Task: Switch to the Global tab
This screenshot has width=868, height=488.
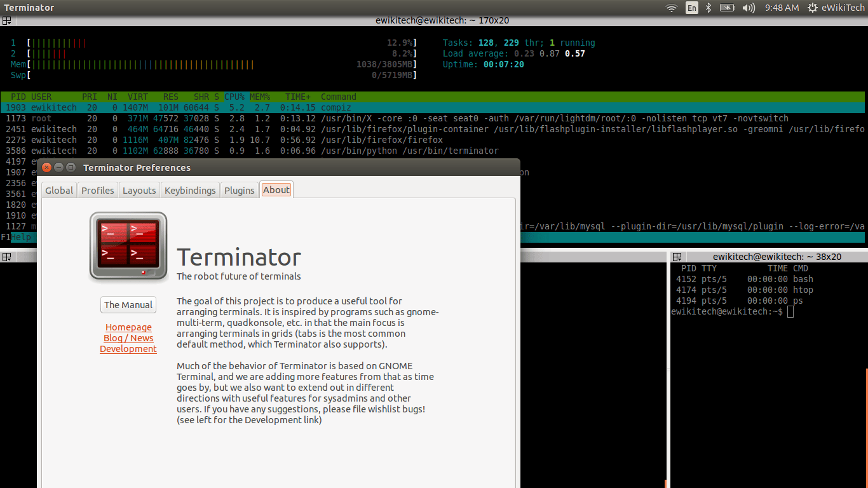Action: (58, 189)
